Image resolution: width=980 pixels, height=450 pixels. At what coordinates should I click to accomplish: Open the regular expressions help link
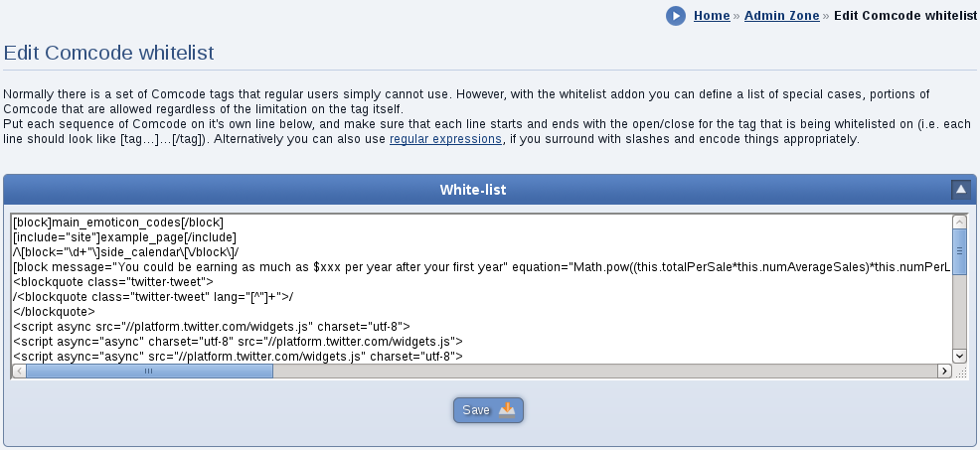pos(445,139)
